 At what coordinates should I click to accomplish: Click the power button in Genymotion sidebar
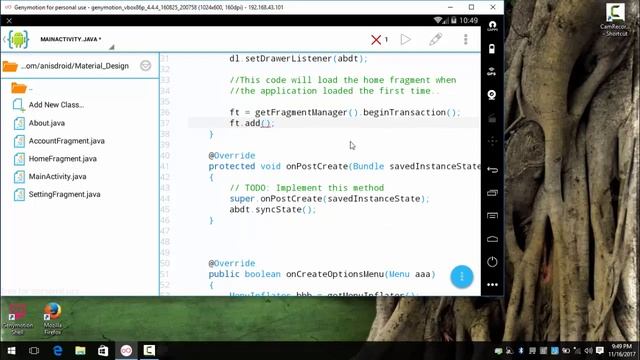pyautogui.click(x=492, y=262)
